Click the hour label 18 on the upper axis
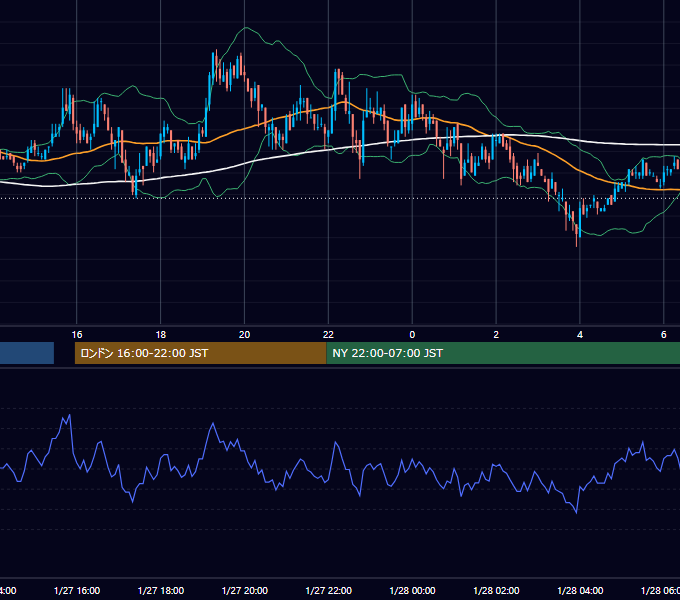This screenshot has width=680, height=600. (160, 335)
